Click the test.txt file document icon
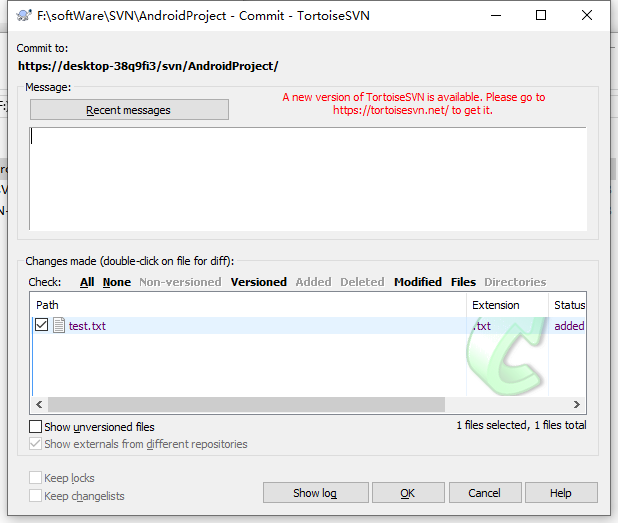The image size is (618, 523). pos(59,326)
